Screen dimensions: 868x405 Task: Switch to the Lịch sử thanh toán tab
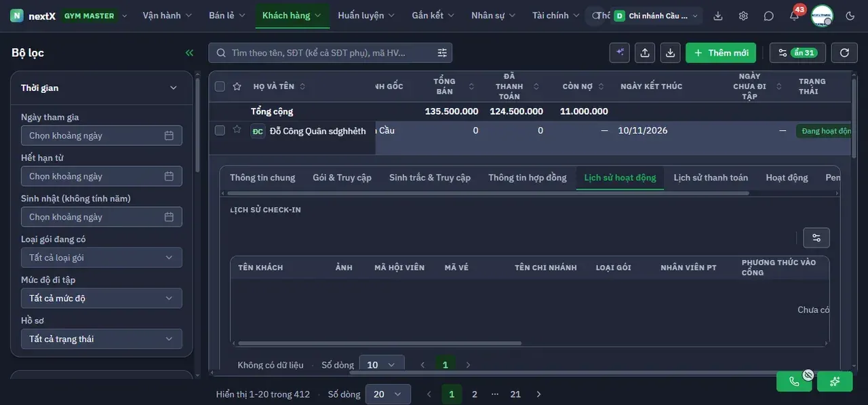[x=711, y=178]
